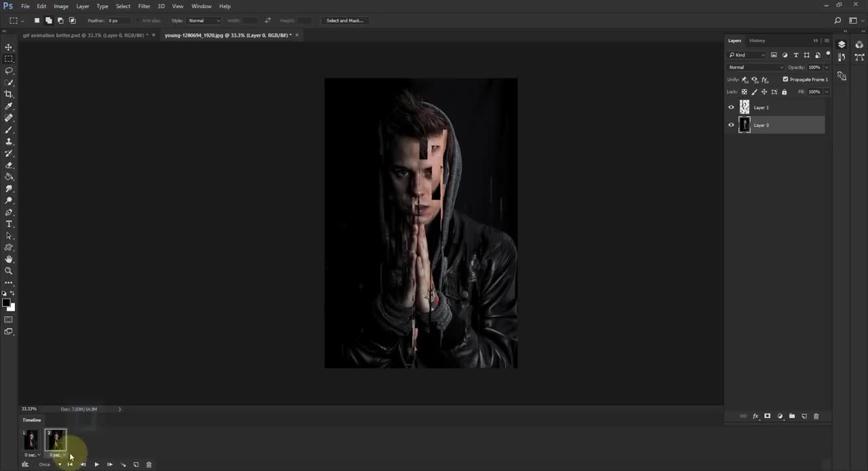The height and width of the screenshot is (471, 868).
Task: Click the Select and Mask button
Action: 344,20
